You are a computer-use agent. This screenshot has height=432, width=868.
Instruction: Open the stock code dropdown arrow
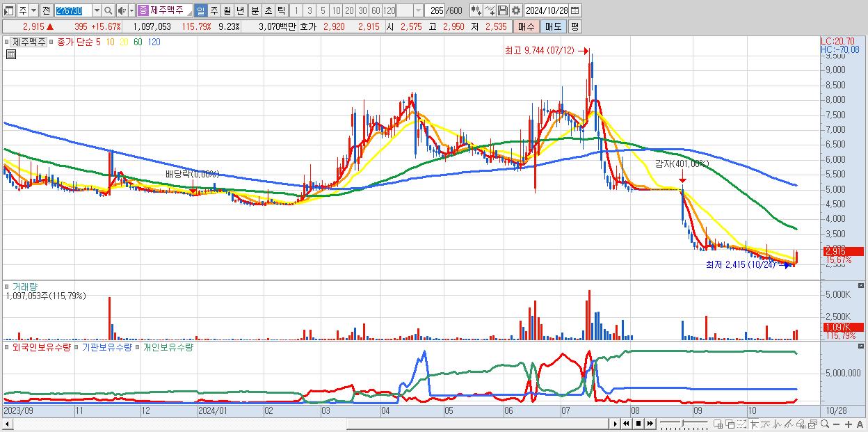click(x=97, y=10)
